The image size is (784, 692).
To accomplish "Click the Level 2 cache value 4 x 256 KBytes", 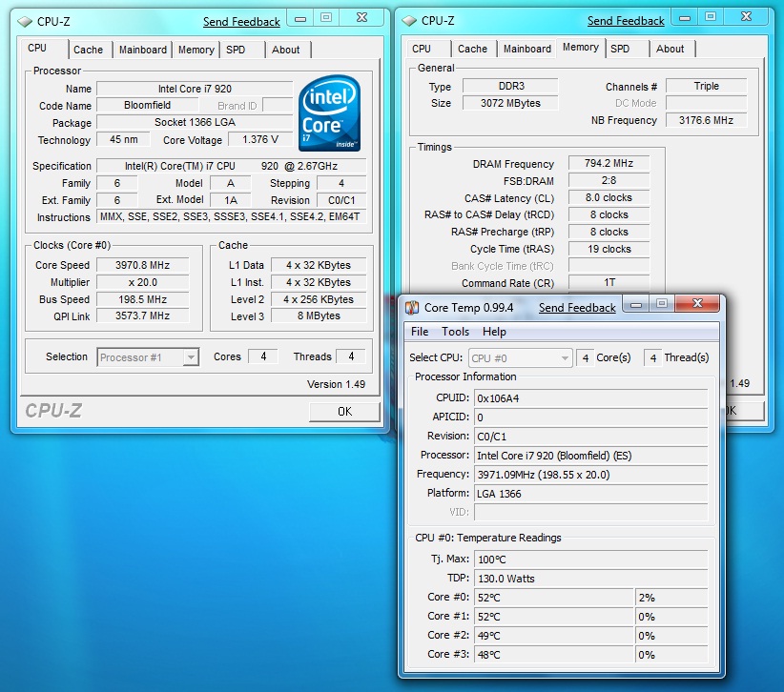I will [x=319, y=299].
